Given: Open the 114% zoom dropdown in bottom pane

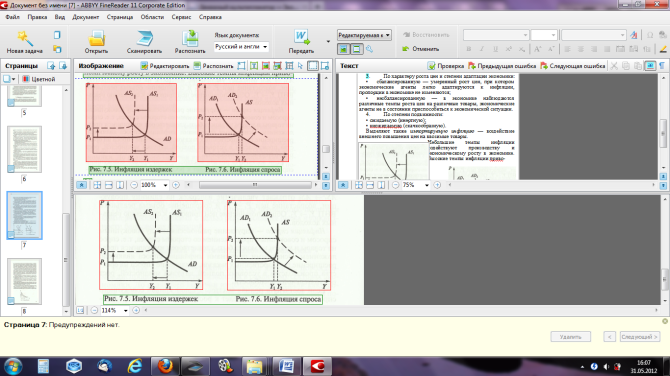Looking at the screenshot, I should [x=126, y=310].
